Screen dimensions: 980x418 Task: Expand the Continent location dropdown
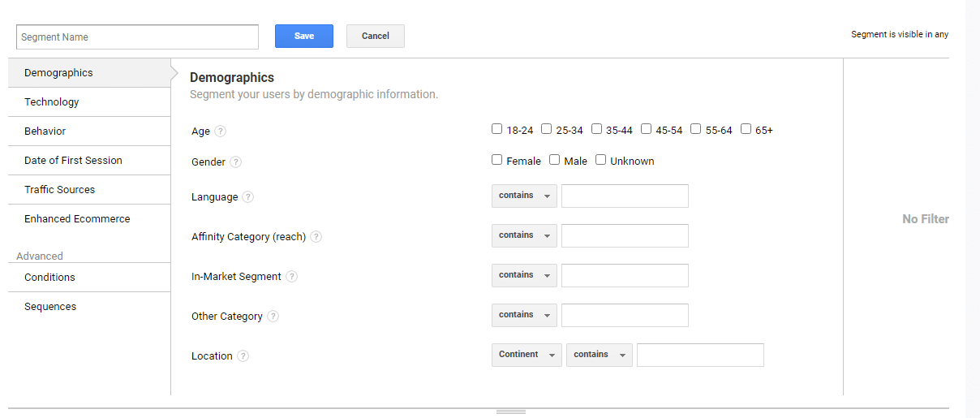click(526, 355)
